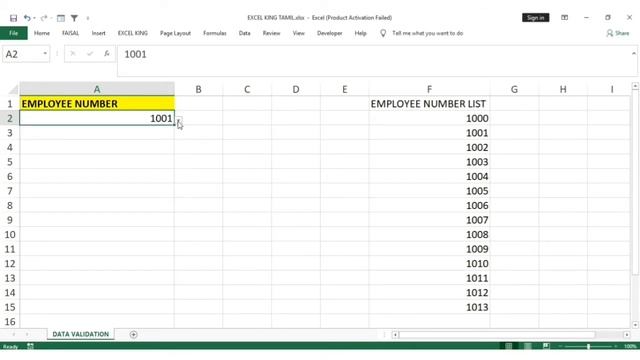This screenshot has width=640, height=360.
Task: Click the vertical scrollbar up arrow
Action: click(x=635, y=86)
